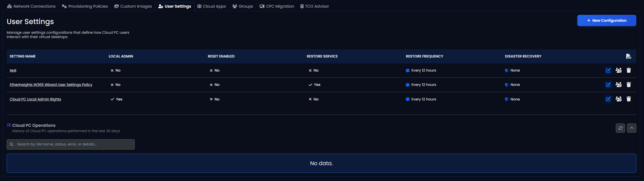Go to the Cloud Apps tab
Viewport: 644px width, 181px height.
212,6
